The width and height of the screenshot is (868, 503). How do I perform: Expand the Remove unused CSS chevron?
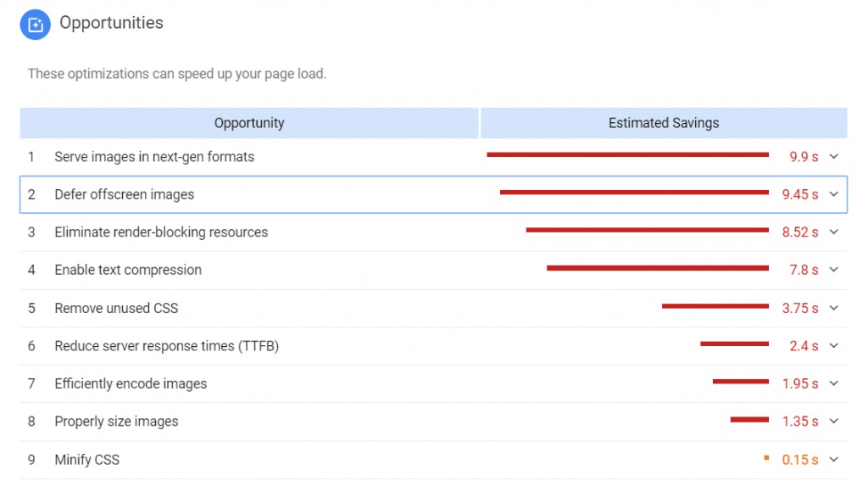click(x=834, y=308)
